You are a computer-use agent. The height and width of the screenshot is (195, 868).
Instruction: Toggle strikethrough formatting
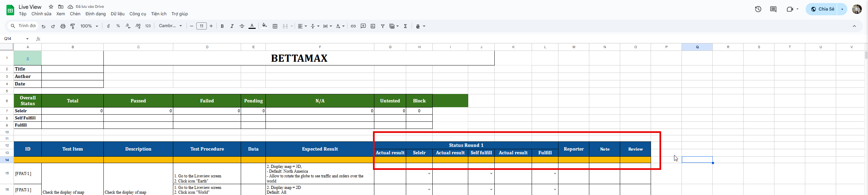[242, 26]
